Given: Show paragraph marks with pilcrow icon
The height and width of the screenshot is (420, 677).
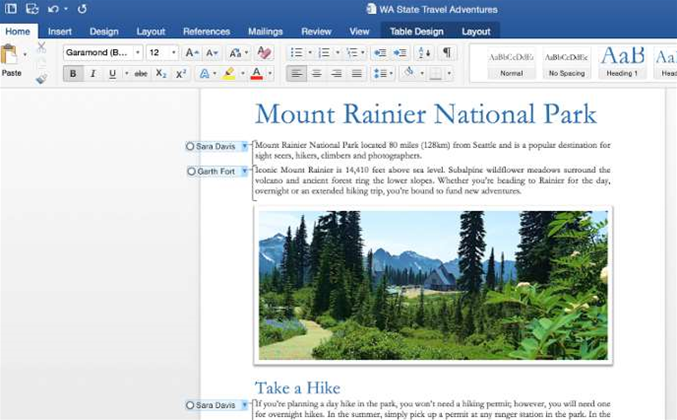Looking at the screenshot, I should click(x=446, y=52).
